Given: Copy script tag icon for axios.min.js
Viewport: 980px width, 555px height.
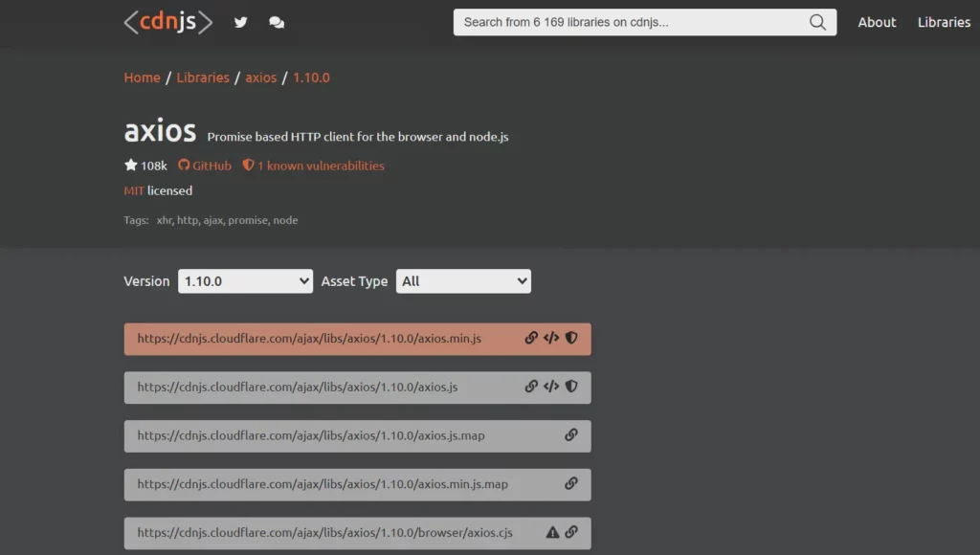Looking at the screenshot, I should click(551, 338).
